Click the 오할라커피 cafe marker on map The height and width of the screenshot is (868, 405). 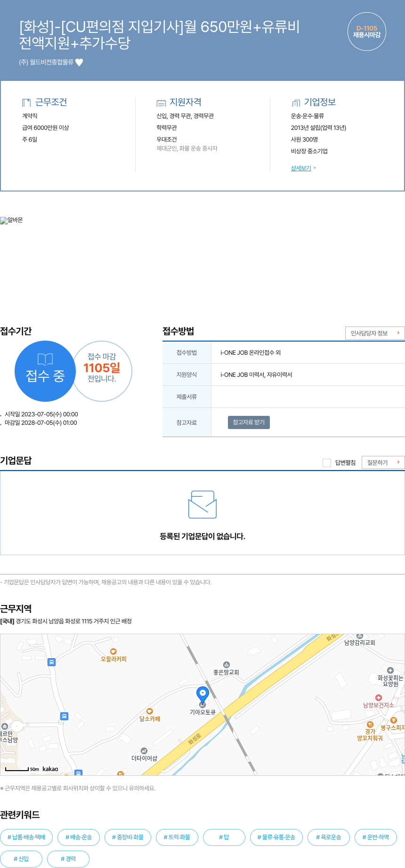pyautogui.click(x=113, y=652)
